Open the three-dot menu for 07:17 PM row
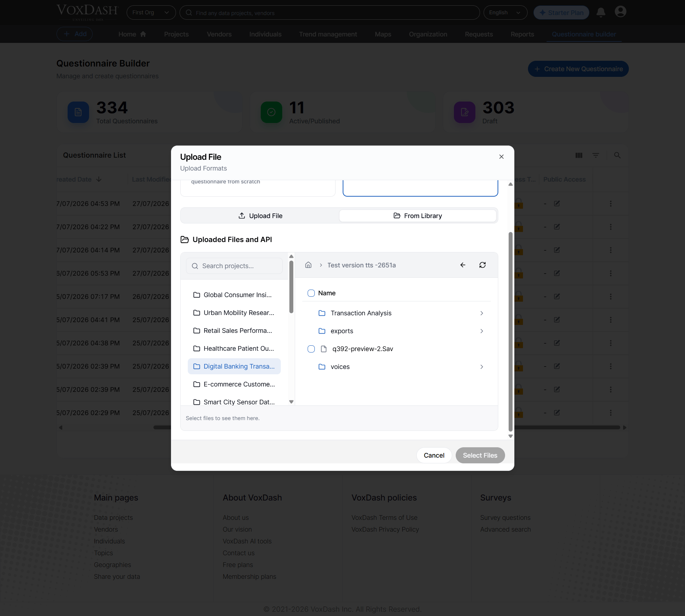The image size is (685, 616). (x=611, y=296)
